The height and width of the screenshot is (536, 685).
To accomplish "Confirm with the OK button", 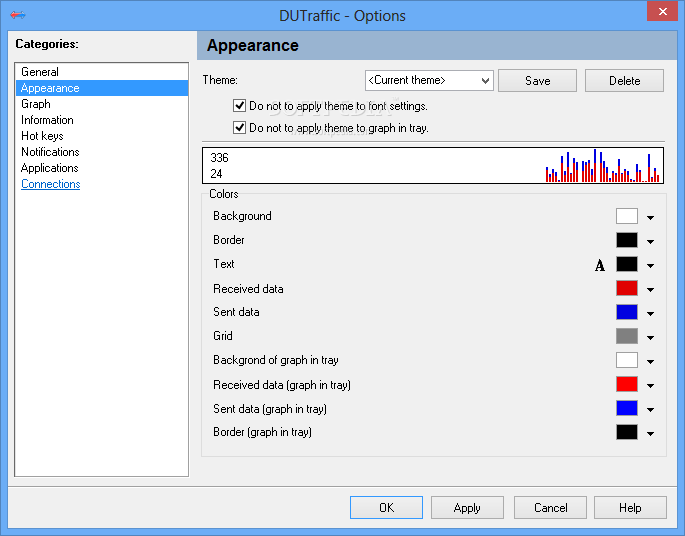I will coord(386,508).
